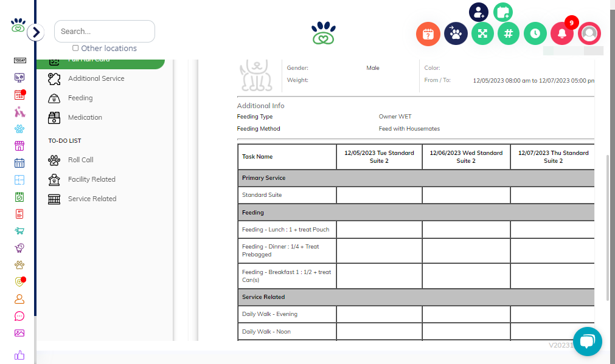This screenshot has width=615, height=364.
Task: Click the Daily Walk - Evening task
Action: pos(287,314)
